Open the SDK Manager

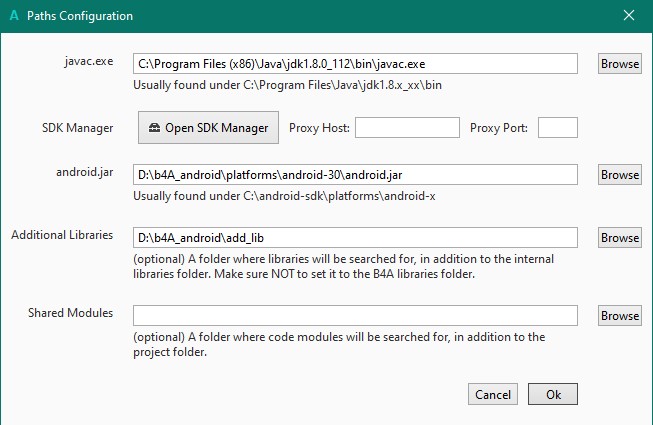[208, 128]
